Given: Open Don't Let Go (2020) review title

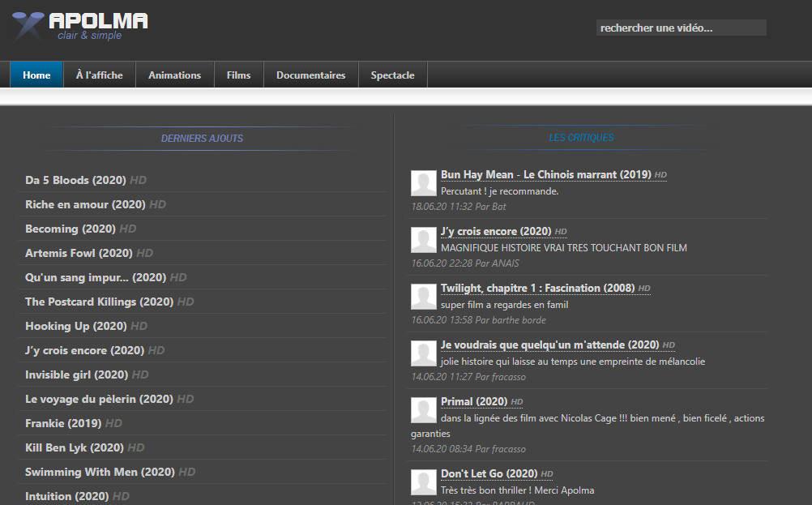Looking at the screenshot, I should 489,474.
